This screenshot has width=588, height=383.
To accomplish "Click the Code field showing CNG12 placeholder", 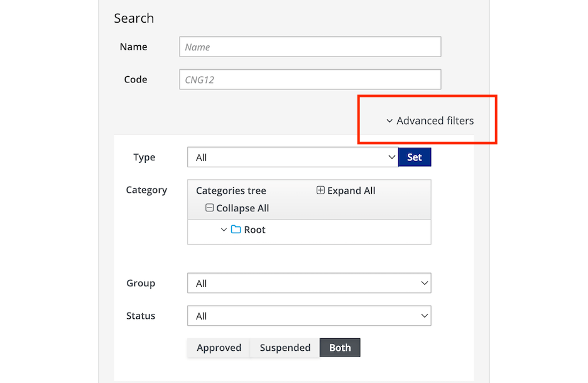I will 310,79.
